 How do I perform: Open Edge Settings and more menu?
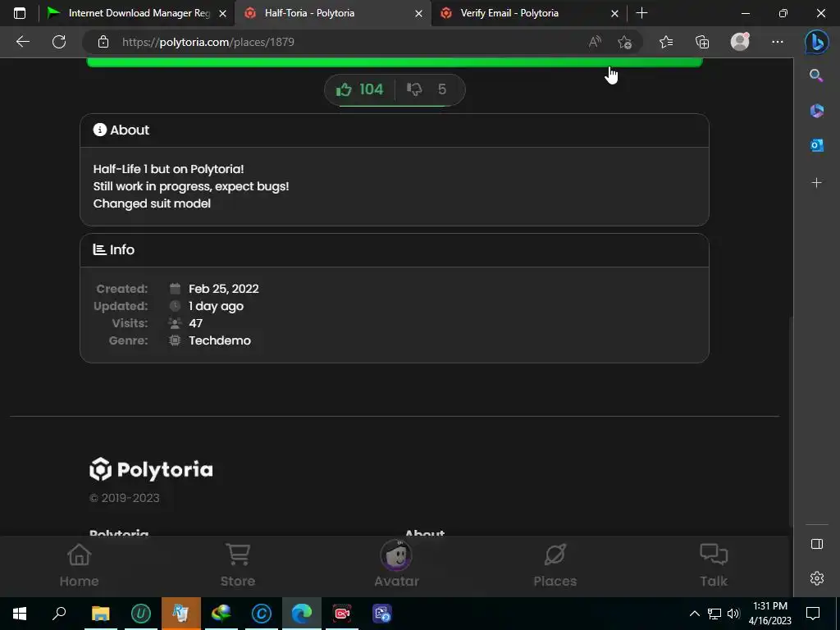(x=778, y=42)
